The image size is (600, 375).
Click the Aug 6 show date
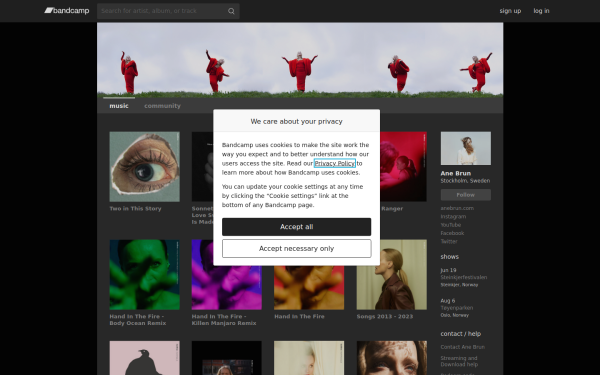click(448, 301)
